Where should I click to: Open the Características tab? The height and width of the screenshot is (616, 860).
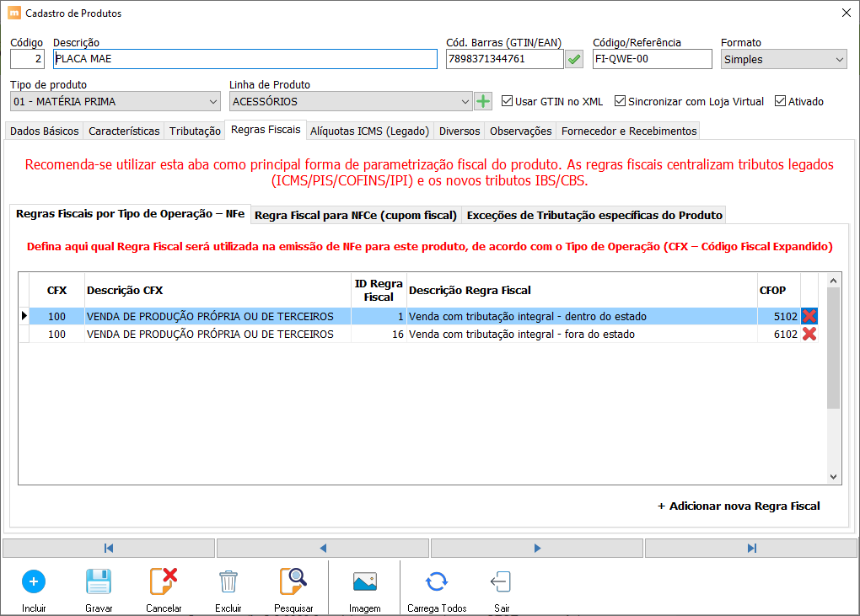click(124, 131)
